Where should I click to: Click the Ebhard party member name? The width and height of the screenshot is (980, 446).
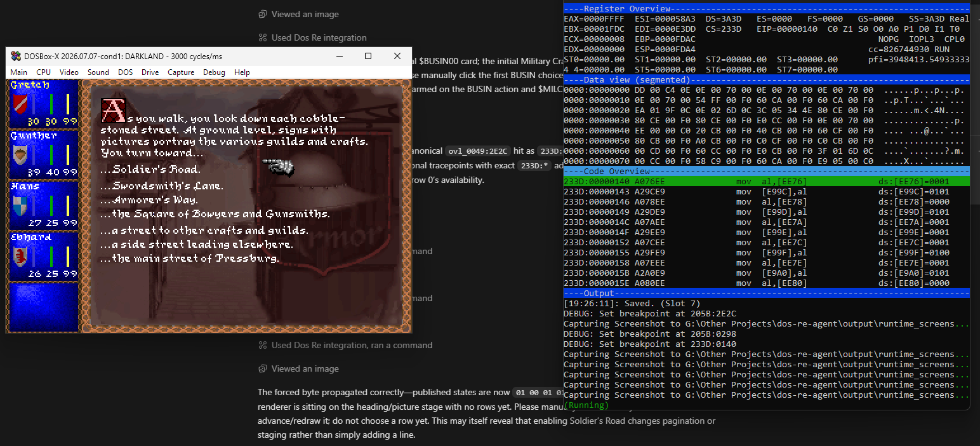tap(31, 237)
